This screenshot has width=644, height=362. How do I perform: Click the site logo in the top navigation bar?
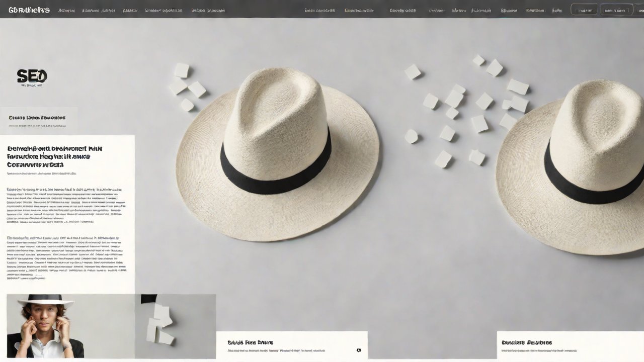tap(29, 10)
